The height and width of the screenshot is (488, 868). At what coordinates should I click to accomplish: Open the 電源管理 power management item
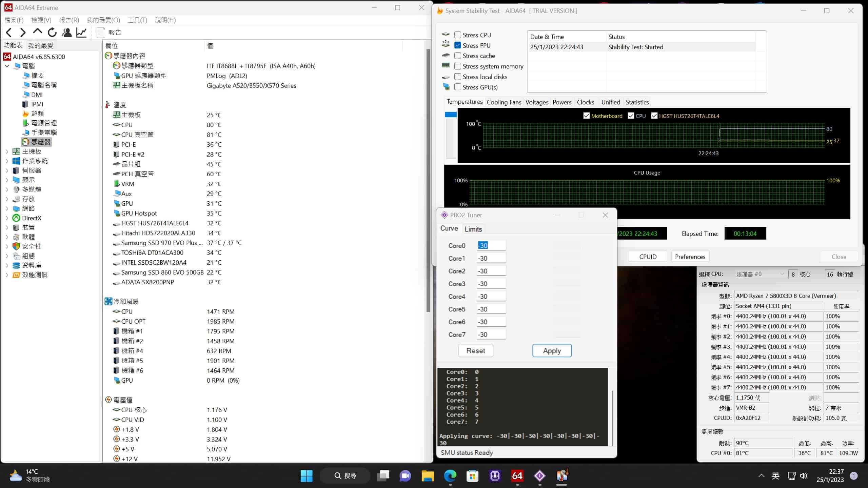[40, 123]
